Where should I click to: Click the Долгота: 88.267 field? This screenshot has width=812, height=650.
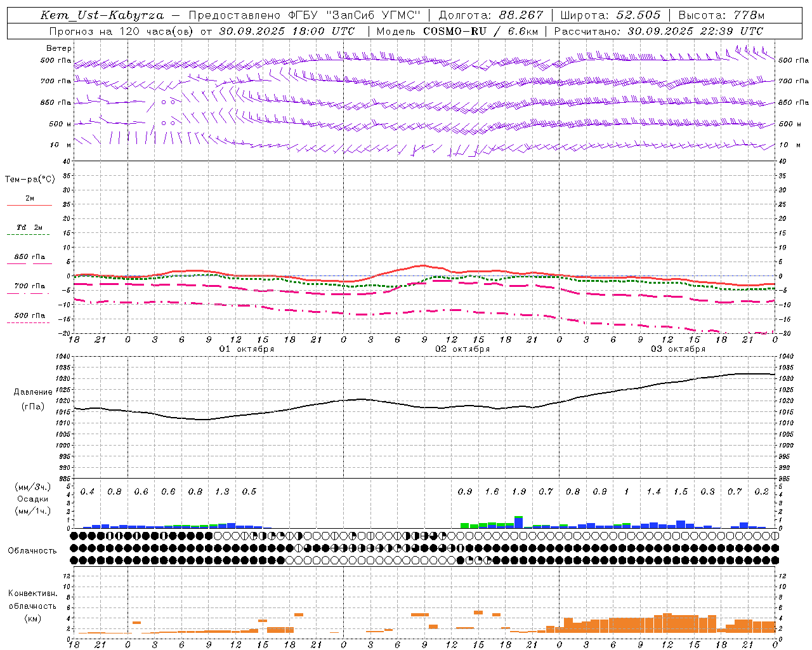491,15
